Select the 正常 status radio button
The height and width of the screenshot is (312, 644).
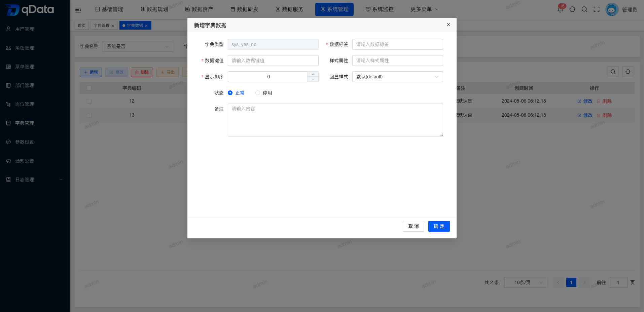tap(230, 93)
